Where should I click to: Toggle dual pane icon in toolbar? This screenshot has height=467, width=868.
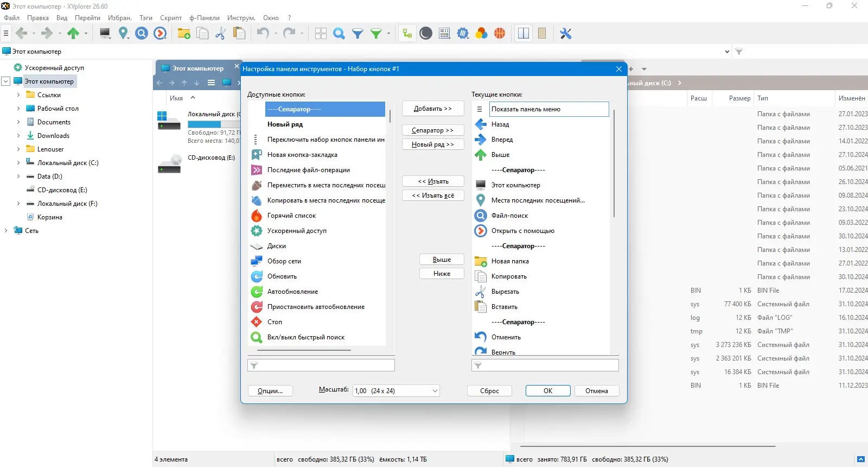[524, 34]
